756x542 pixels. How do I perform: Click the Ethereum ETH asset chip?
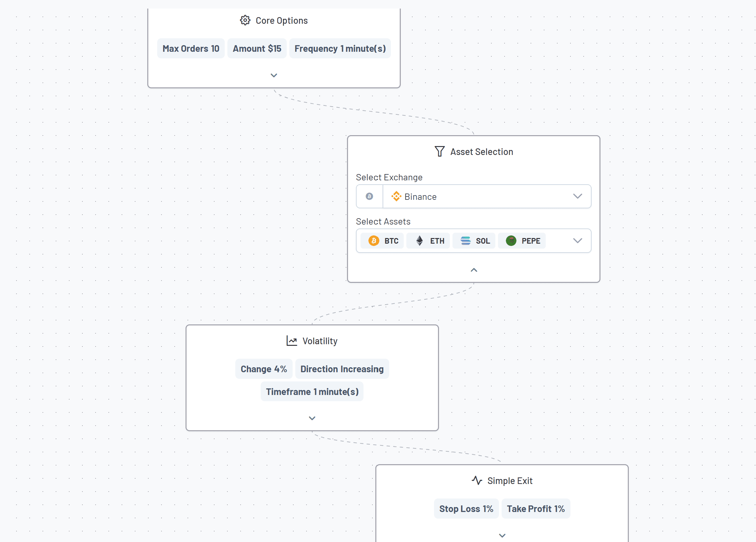click(x=430, y=241)
